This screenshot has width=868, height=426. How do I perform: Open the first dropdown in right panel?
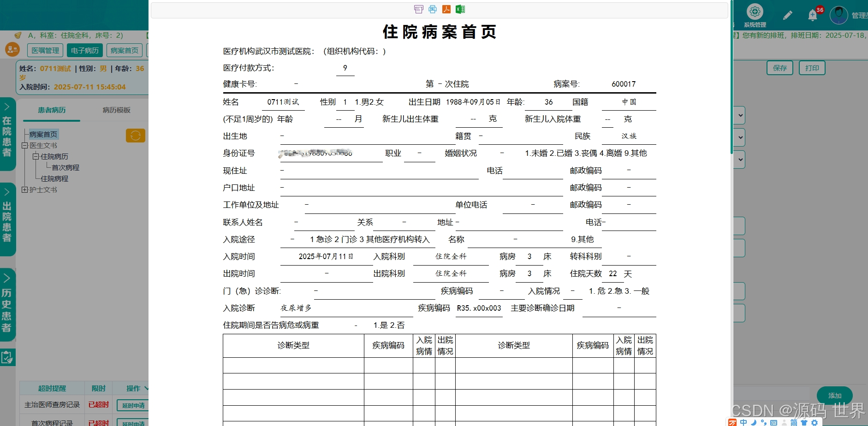(x=740, y=115)
